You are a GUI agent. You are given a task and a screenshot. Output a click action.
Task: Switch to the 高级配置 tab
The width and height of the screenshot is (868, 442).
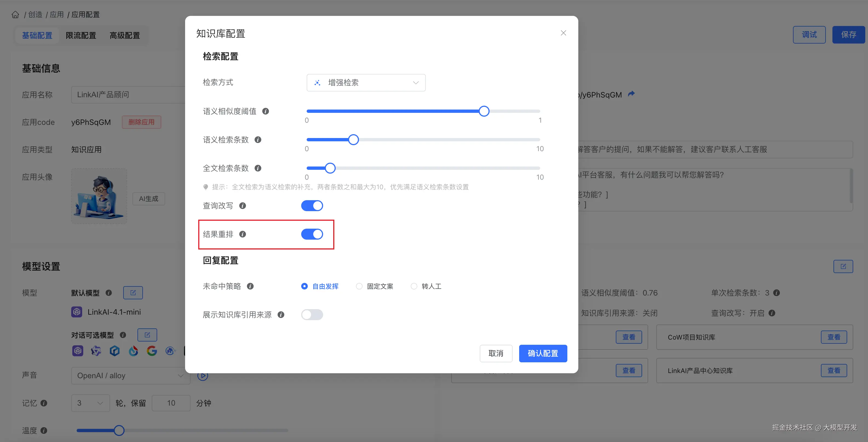pos(124,35)
